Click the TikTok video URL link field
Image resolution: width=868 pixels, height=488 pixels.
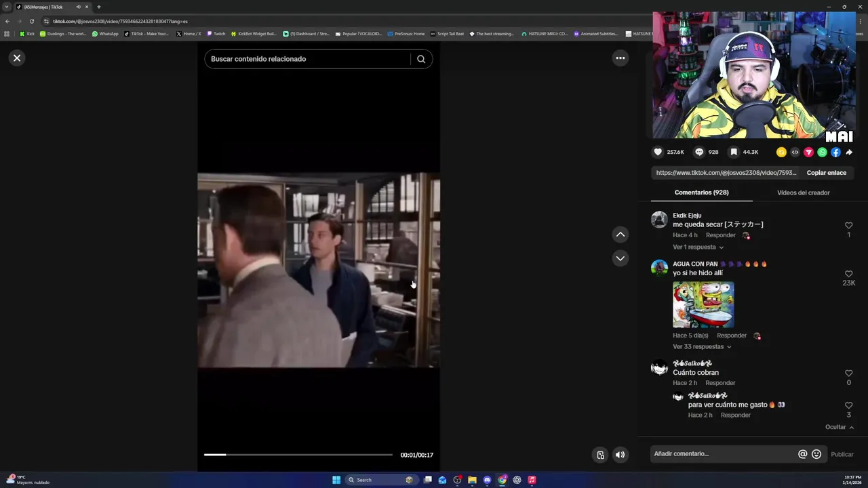pyautogui.click(x=726, y=173)
